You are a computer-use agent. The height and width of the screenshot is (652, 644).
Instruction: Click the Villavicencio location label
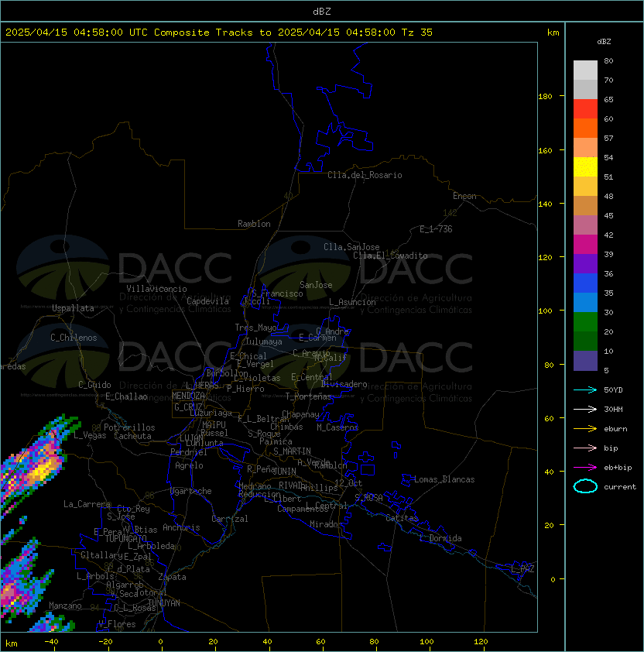pyautogui.click(x=156, y=289)
